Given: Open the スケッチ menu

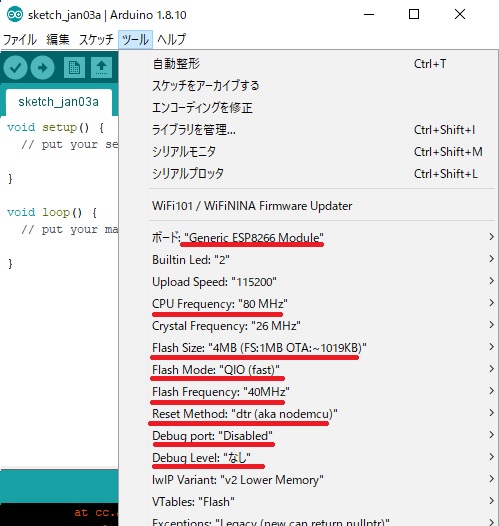Looking at the screenshot, I should pyautogui.click(x=96, y=40).
